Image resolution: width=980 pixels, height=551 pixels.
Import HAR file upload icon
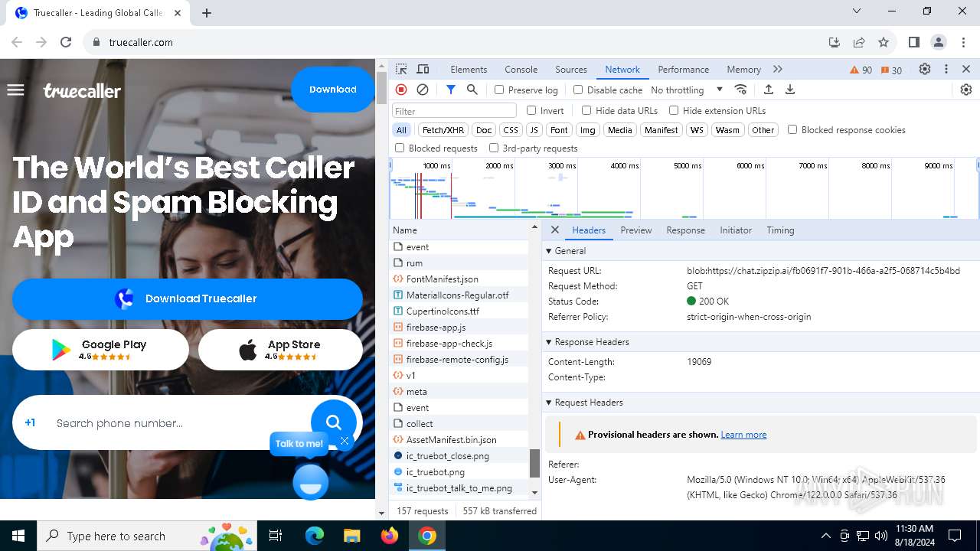click(x=769, y=90)
